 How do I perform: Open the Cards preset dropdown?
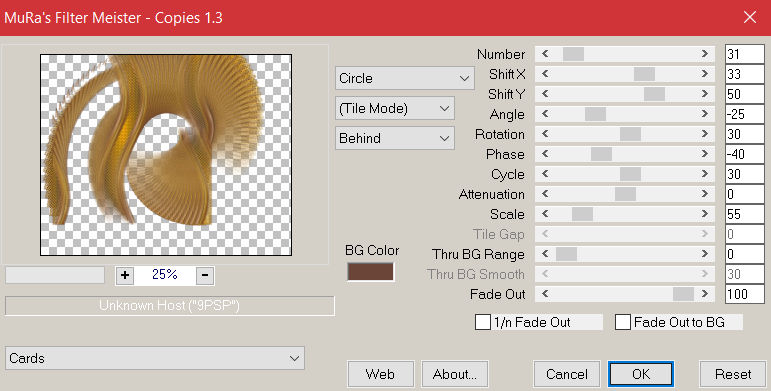(x=155, y=358)
